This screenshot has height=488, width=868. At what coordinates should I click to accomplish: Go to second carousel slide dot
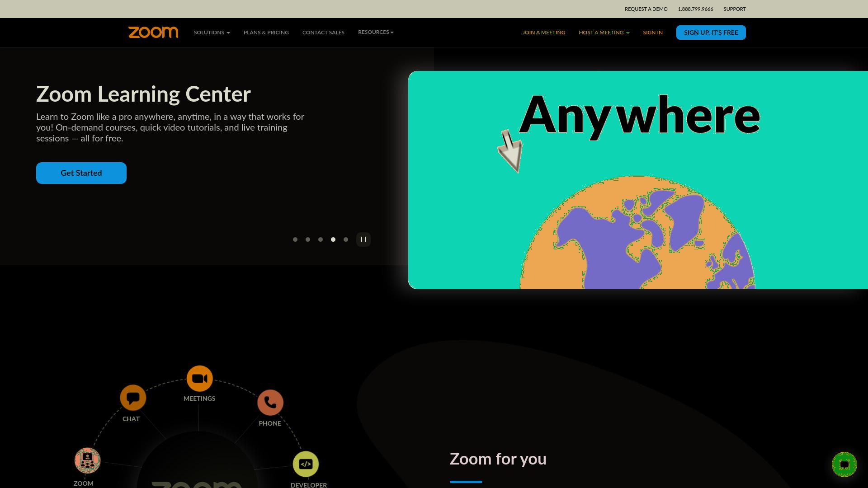pyautogui.click(x=308, y=239)
